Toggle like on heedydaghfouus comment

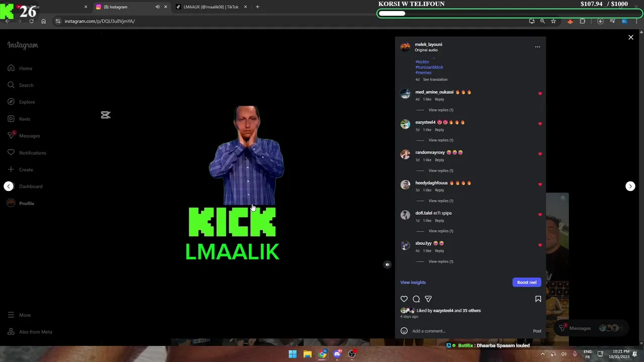(x=540, y=185)
